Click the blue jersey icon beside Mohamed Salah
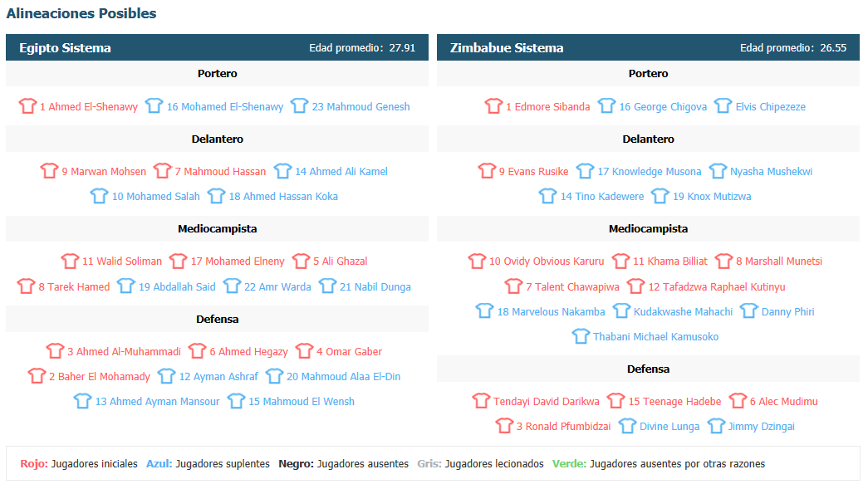Screen dimensions: 868x484 (x=99, y=195)
